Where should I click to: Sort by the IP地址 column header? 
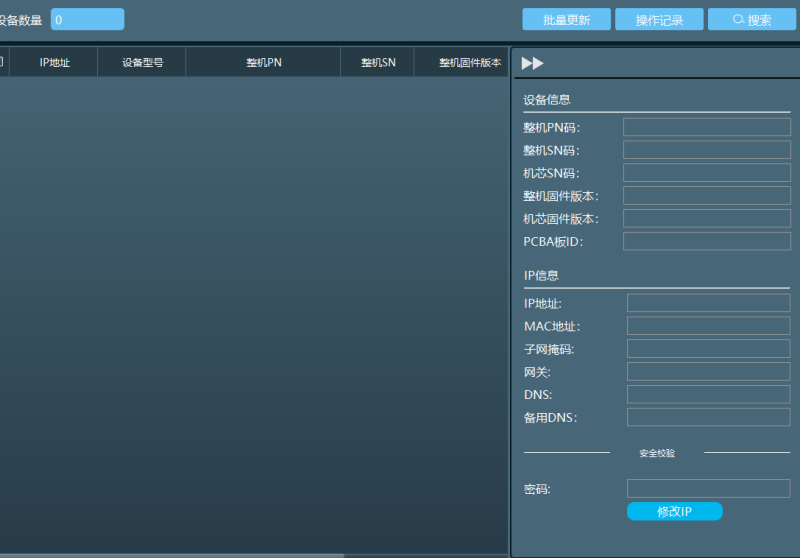[x=54, y=62]
